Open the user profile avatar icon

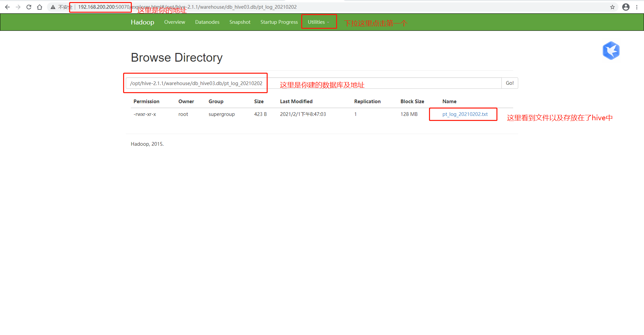point(626,7)
